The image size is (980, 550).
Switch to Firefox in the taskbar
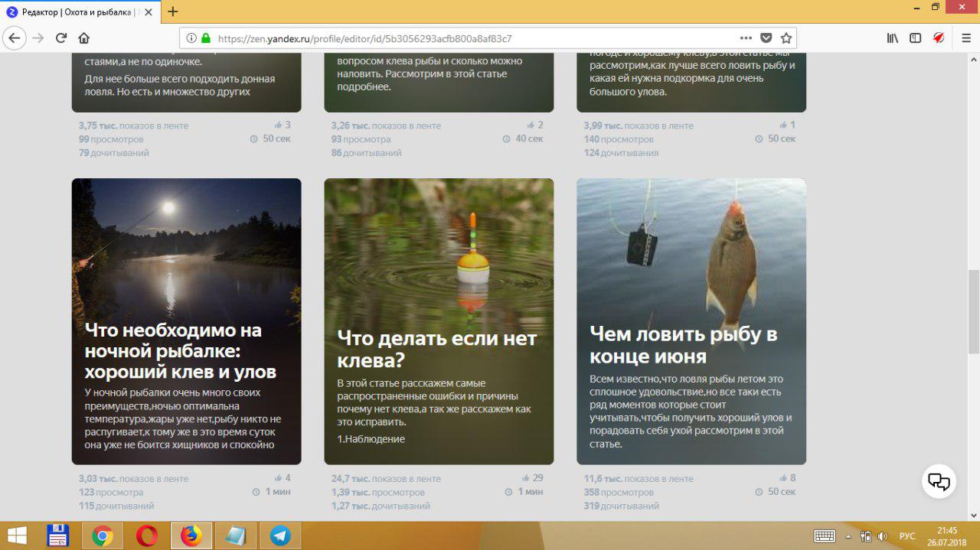point(191,535)
